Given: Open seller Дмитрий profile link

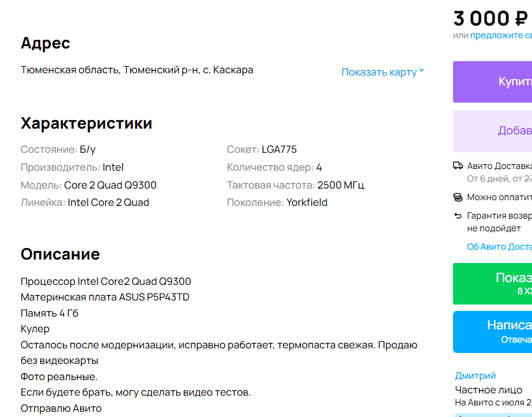Looking at the screenshot, I should 475,375.
